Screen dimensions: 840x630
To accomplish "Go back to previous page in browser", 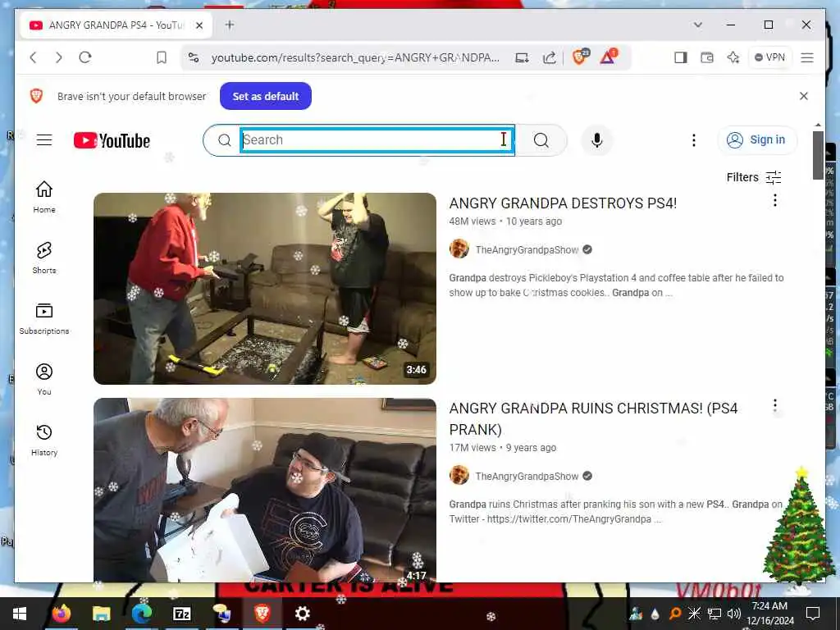I will (x=33, y=57).
